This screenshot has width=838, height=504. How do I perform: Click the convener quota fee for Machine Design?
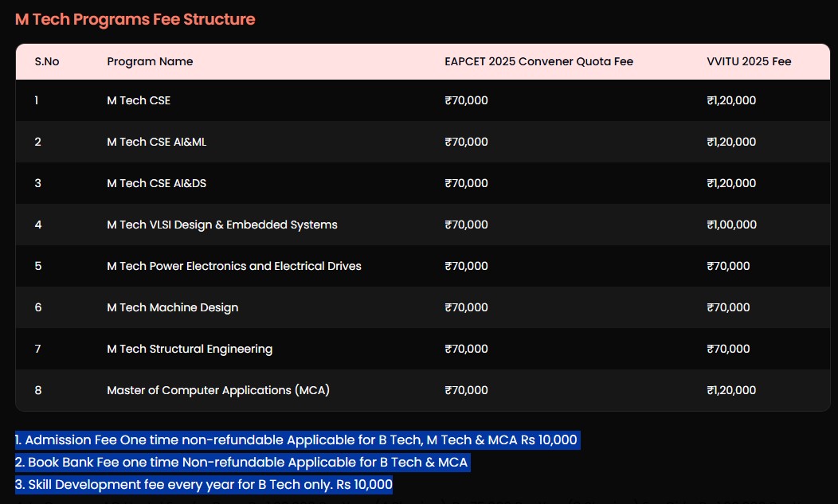466,307
